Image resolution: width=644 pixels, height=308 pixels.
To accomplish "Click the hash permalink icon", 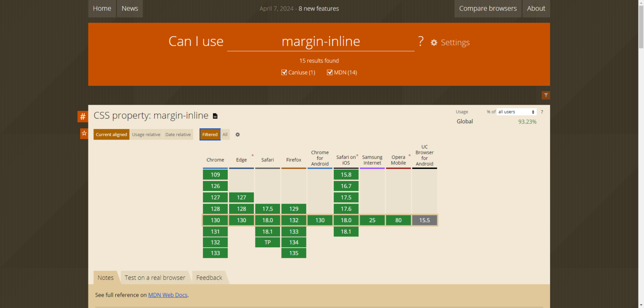I will (x=83, y=116).
